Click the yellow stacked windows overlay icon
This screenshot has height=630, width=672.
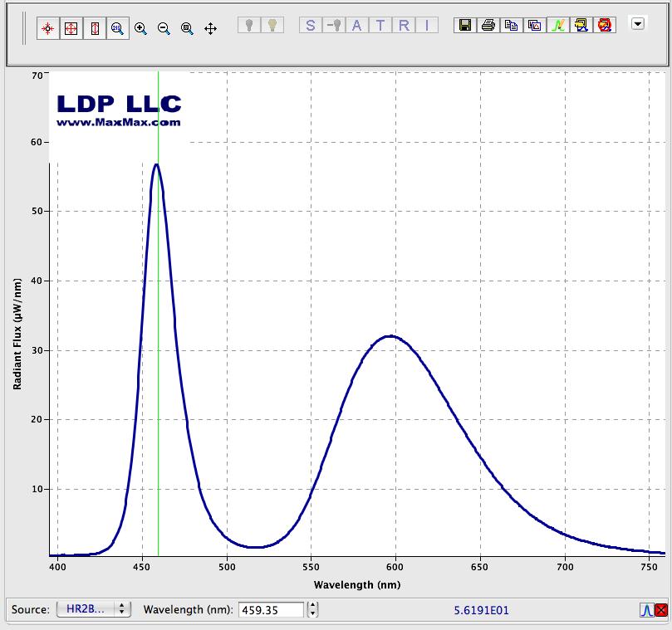coord(581,25)
